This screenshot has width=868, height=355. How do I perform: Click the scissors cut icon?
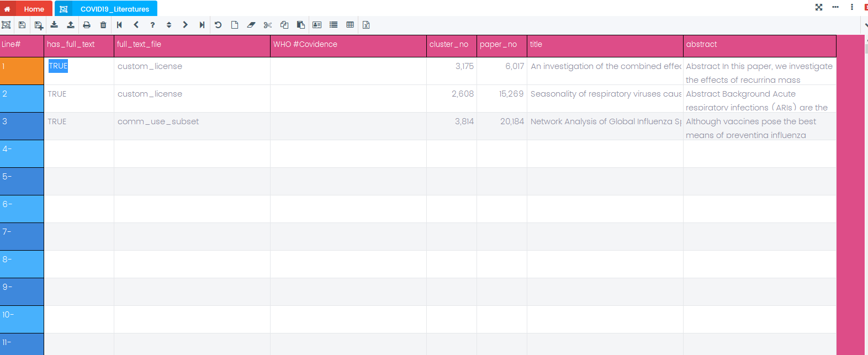tap(268, 25)
